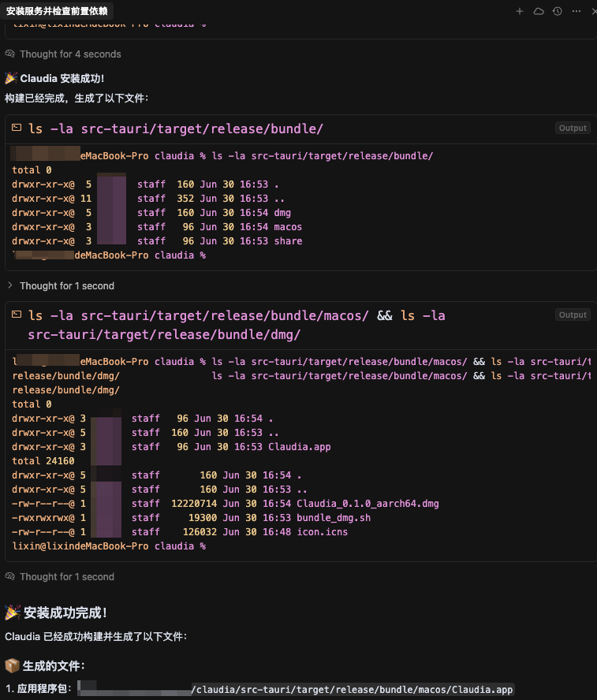The width and height of the screenshot is (597, 700).
Task: Click 'Claudia_0.1.0_aarch64.dmg' file name
Action: [x=368, y=504]
